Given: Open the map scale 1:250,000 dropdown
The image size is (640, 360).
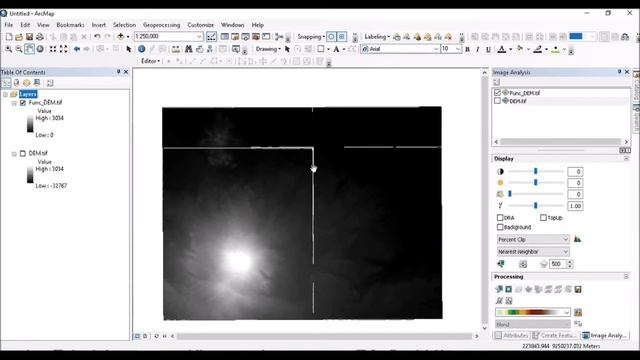Looking at the screenshot, I should [x=199, y=37].
